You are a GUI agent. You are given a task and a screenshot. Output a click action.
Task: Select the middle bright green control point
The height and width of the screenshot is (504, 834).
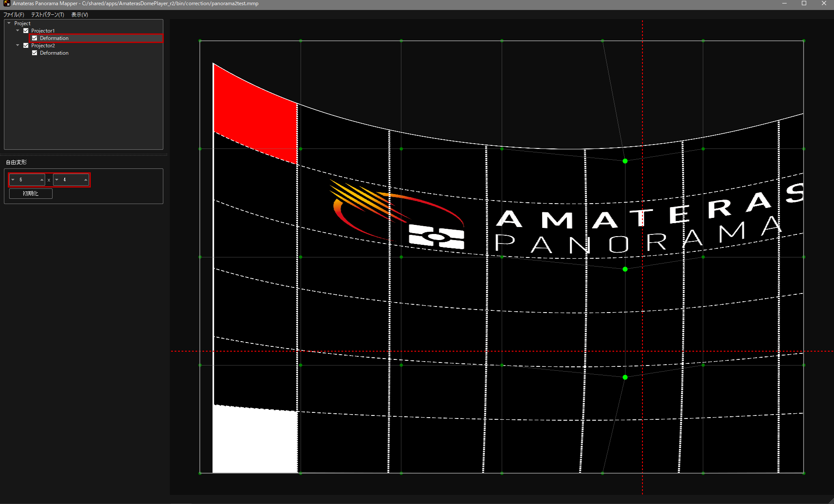[x=625, y=269]
